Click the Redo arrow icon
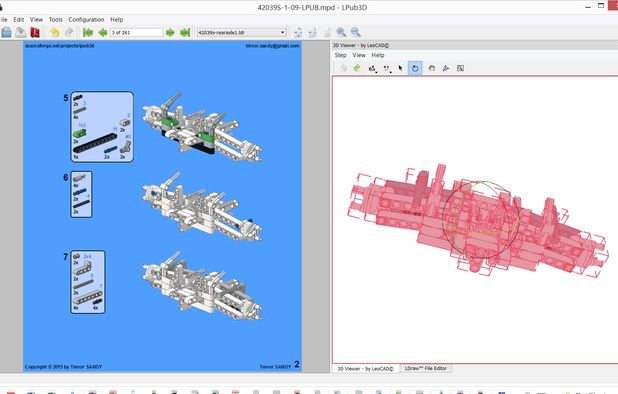Image resolution: width=618 pixels, height=394 pixels. 69,32
